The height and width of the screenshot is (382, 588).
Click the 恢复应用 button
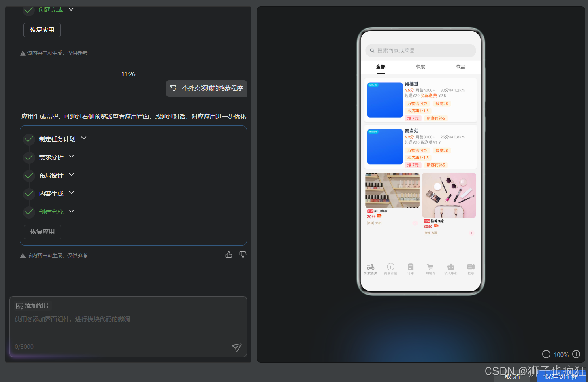(x=42, y=232)
